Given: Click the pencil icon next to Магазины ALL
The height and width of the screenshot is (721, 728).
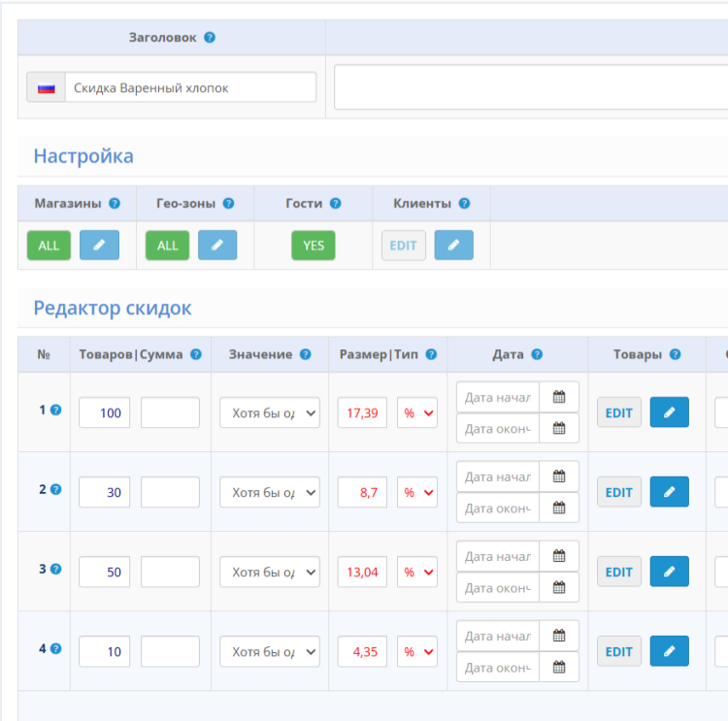Looking at the screenshot, I should 99,246.
